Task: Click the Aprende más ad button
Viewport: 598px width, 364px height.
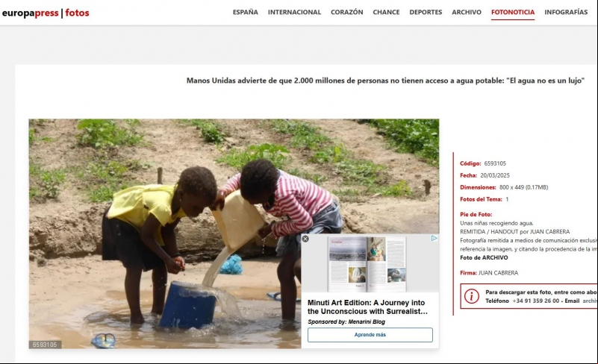Action: point(370,335)
